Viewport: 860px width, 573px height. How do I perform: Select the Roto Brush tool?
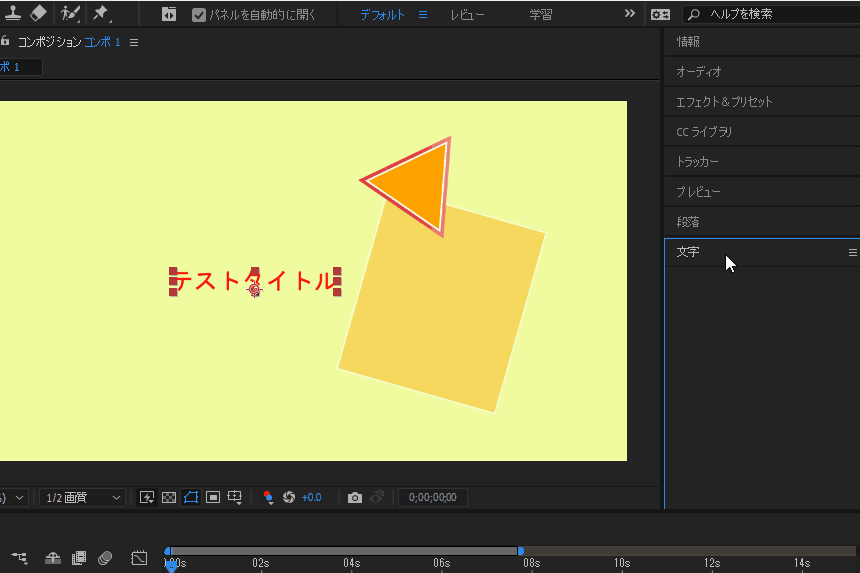[71, 13]
